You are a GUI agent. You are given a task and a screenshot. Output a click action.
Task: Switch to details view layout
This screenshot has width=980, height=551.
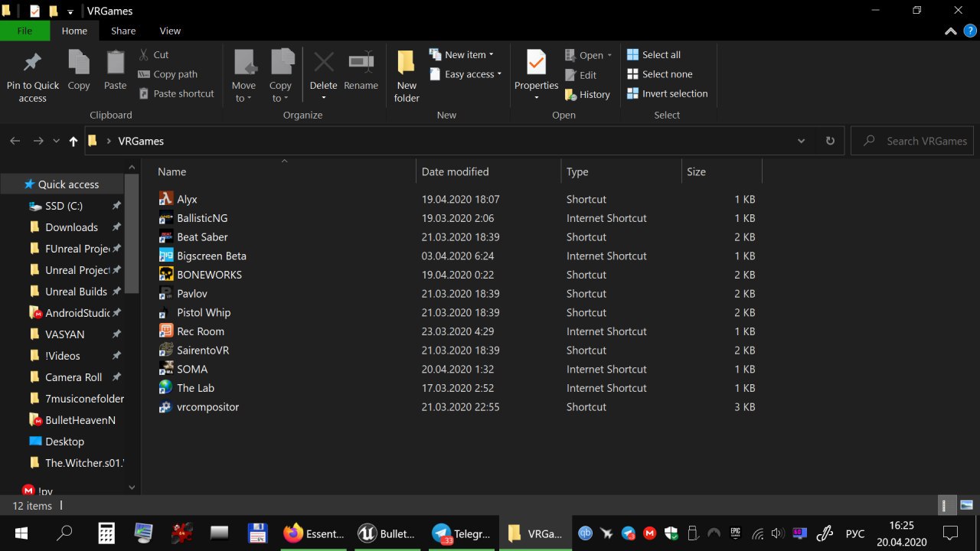[x=946, y=505]
